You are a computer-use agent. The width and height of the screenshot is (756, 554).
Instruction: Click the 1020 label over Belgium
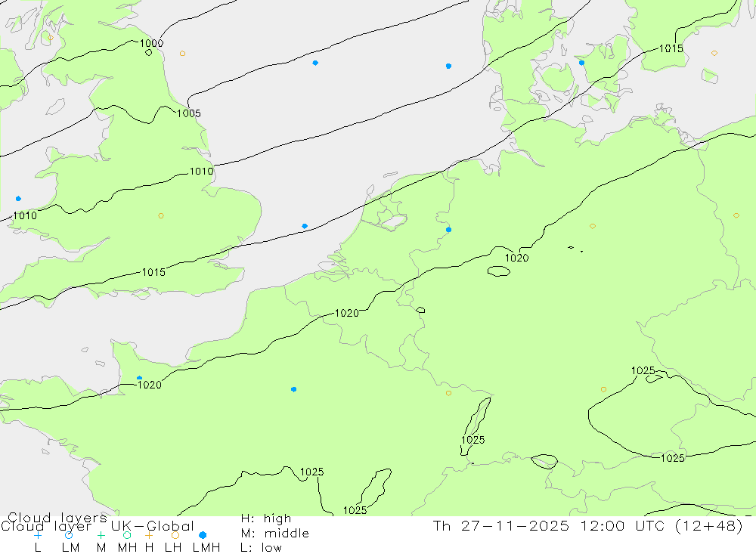(347, 314)
